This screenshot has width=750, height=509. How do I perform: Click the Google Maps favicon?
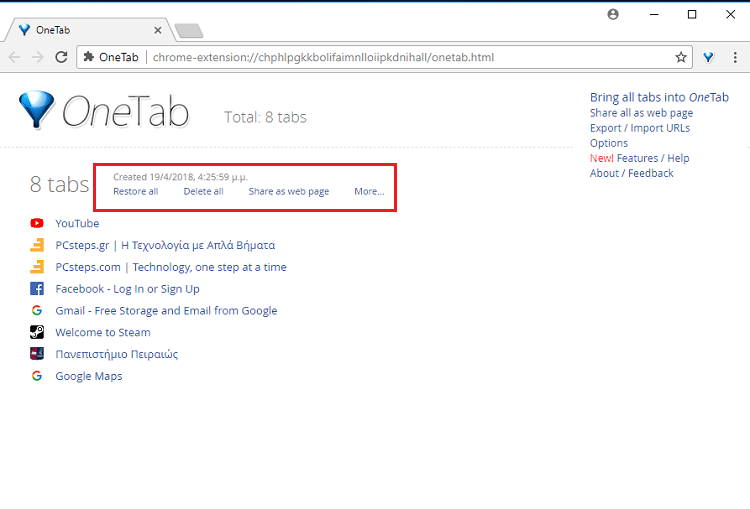click(x=37, y=376)
